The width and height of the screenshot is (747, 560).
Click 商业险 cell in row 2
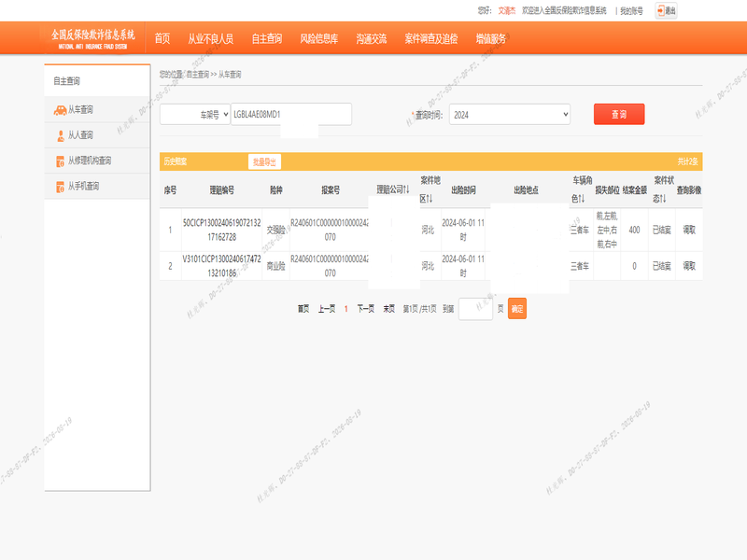(x=275, y=266)
